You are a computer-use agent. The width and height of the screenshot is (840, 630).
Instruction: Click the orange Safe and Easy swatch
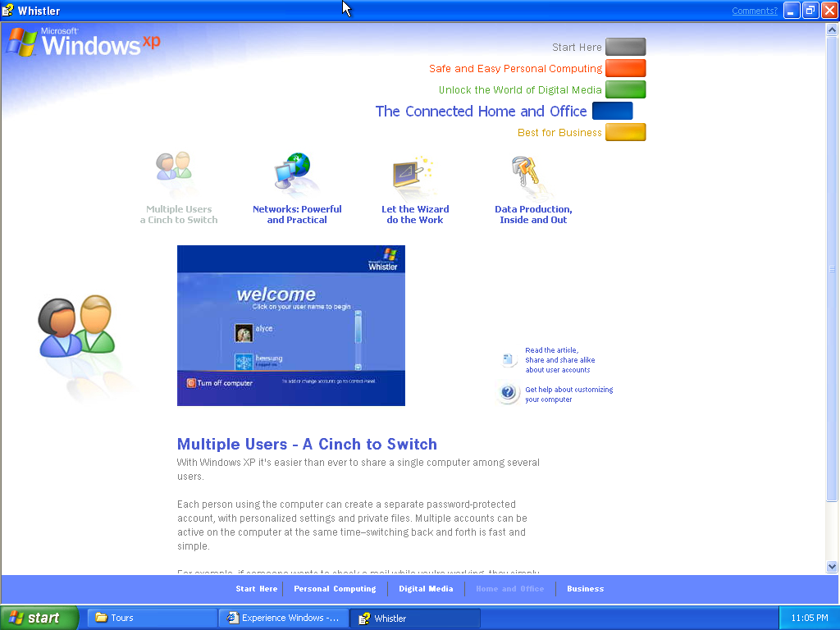click(625, 69)
